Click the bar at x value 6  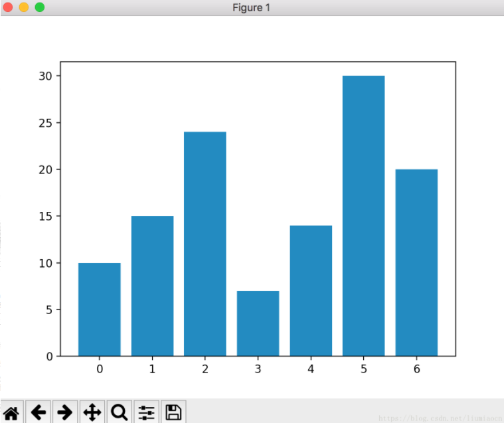tap(416, 262)
